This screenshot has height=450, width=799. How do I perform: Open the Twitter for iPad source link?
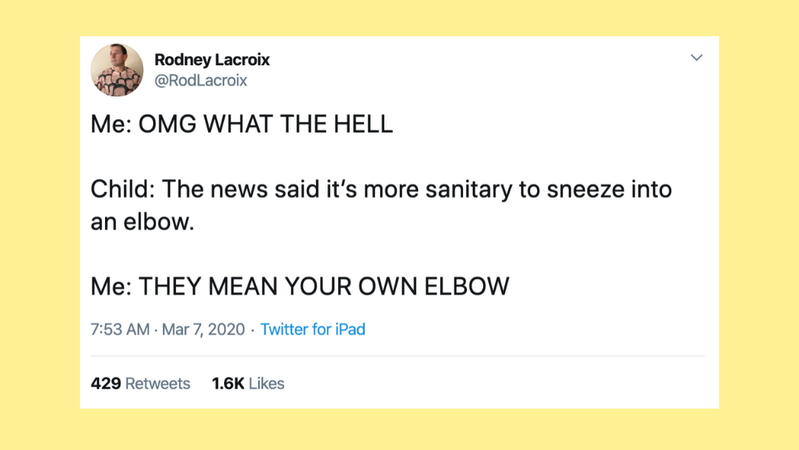313,329
